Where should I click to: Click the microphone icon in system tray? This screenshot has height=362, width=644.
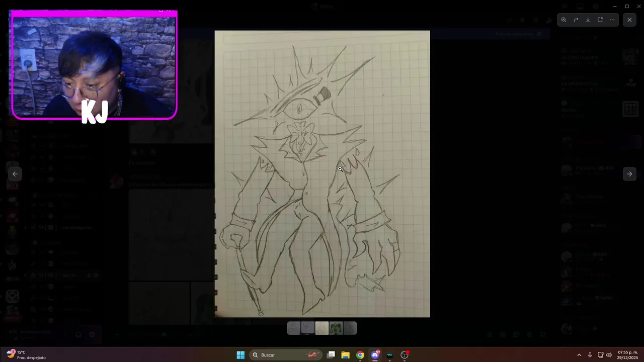tap(590, 355)
